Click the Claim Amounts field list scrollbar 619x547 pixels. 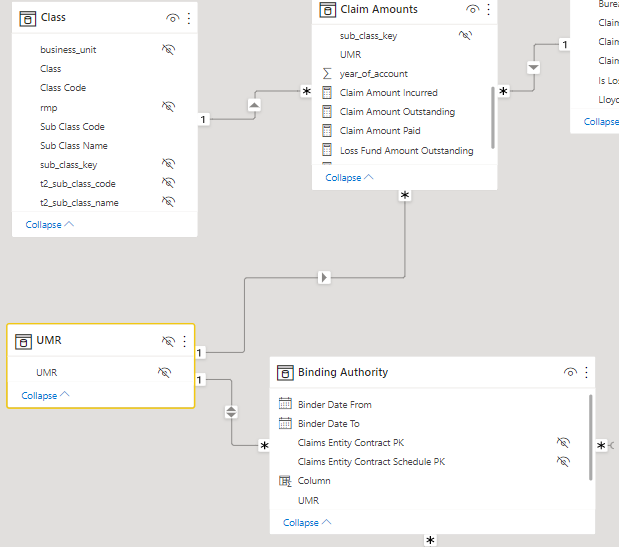click(493, 118)
